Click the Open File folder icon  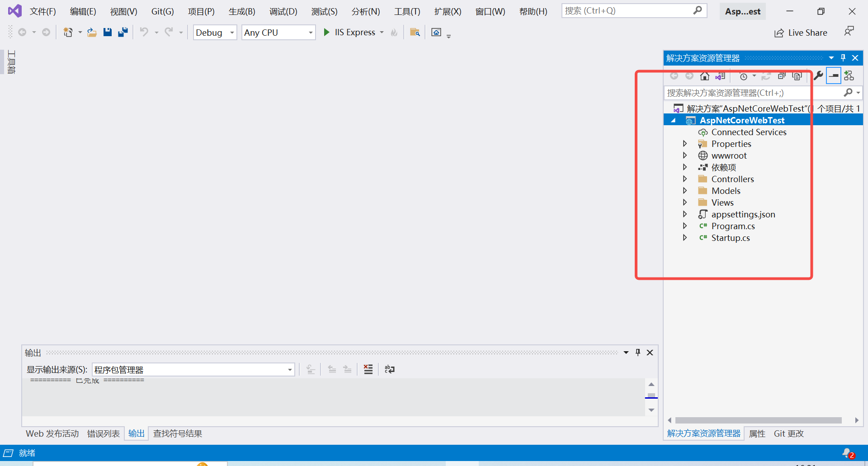92,32
